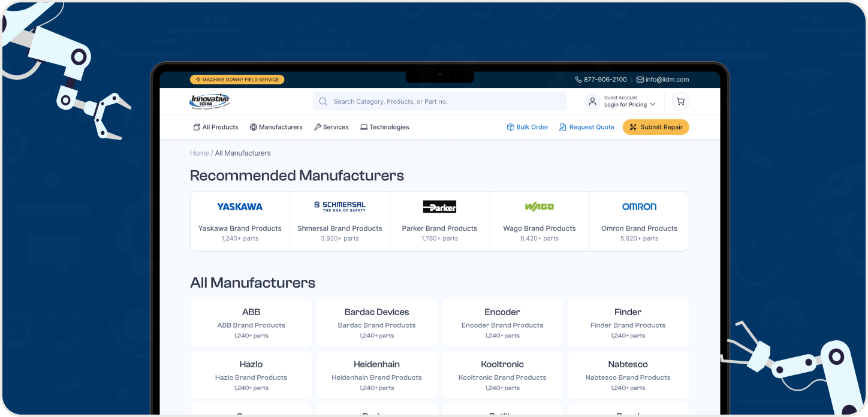Click the Innovative IDM logo
This screenshot has width=868, height=417.
(209, 101)
